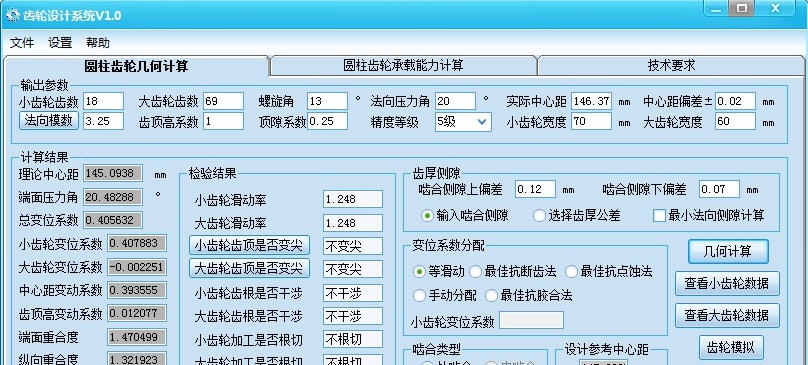Click the 大齿轮齿根是否干涉 result 不干涉
The width and height of the screenshot is (808, 365).
coord(353,316)
